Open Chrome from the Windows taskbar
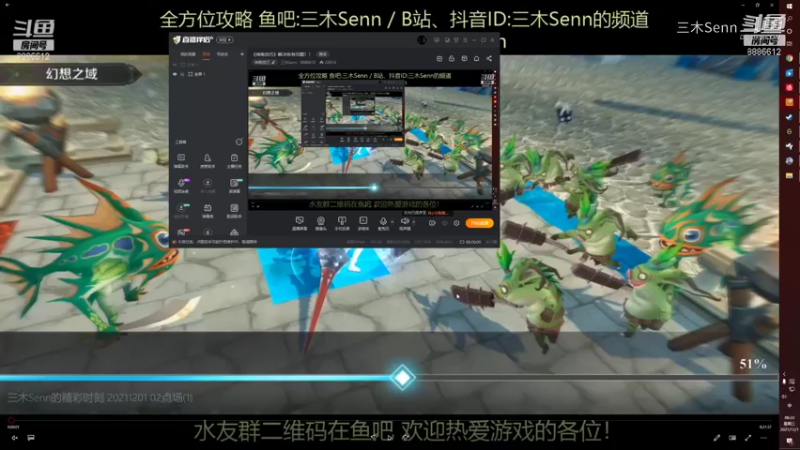 (789, 59)
